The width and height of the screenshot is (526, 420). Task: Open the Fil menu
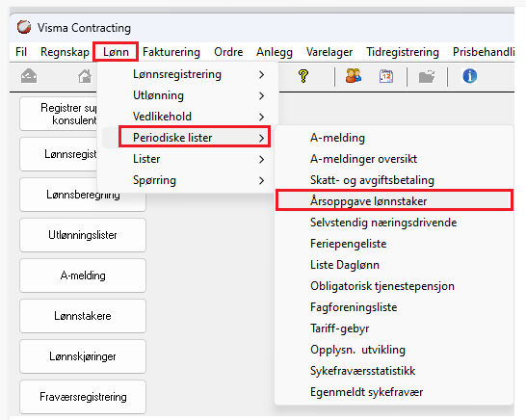pos(21,52)
